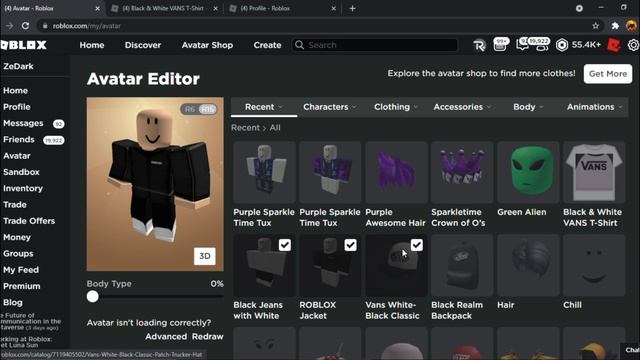Screen dimensions: 640x360
Task: Select the Black Realm Backpack item
Action: tap(462, 265)
